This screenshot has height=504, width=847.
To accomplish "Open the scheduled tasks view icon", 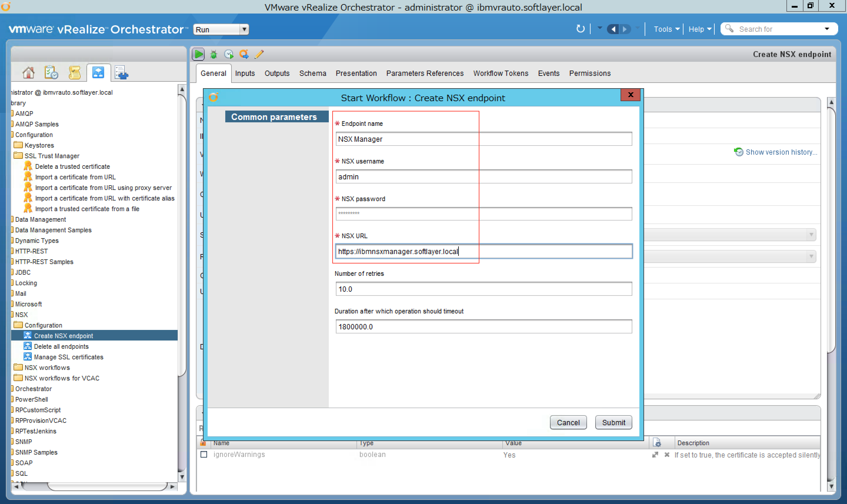I will click(x=51, y=72).
